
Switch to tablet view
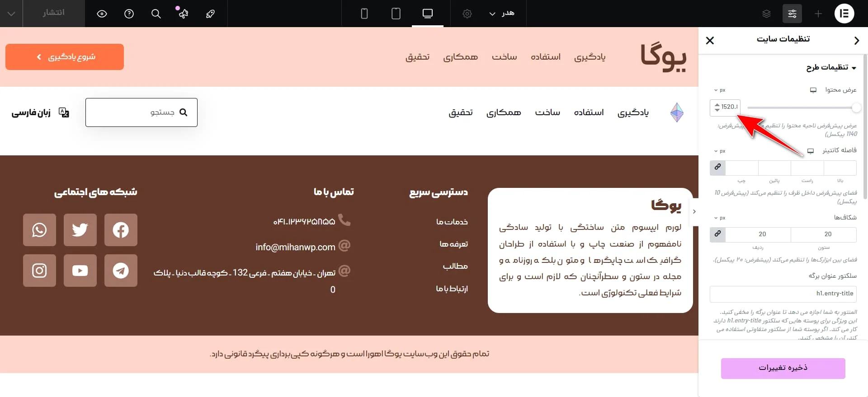[396, 14]
